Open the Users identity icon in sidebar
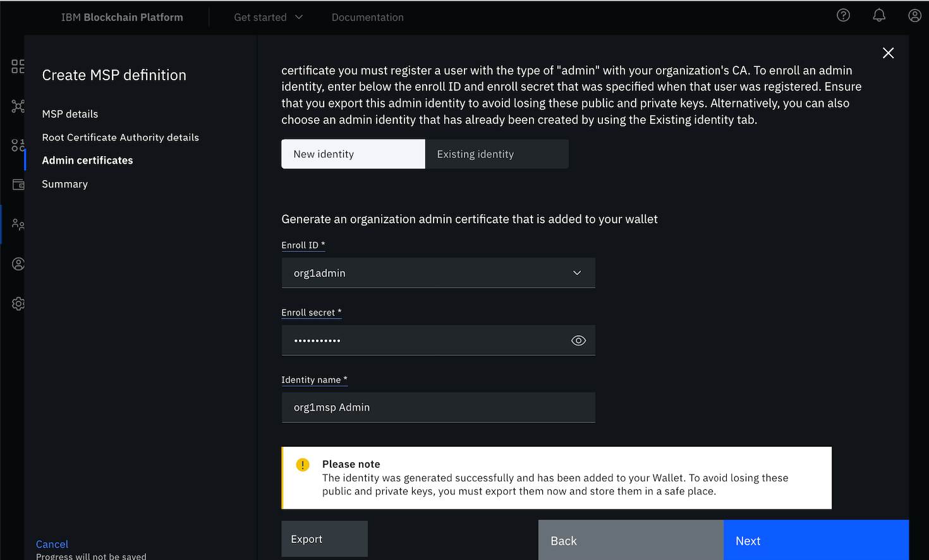Screen dimensions: 929x560 18,264
